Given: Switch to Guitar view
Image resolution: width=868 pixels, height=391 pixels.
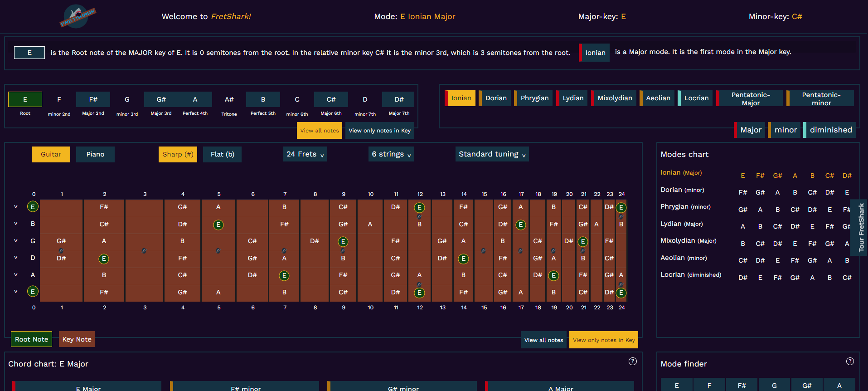Looking at the screenshot, I should (51, 154).
